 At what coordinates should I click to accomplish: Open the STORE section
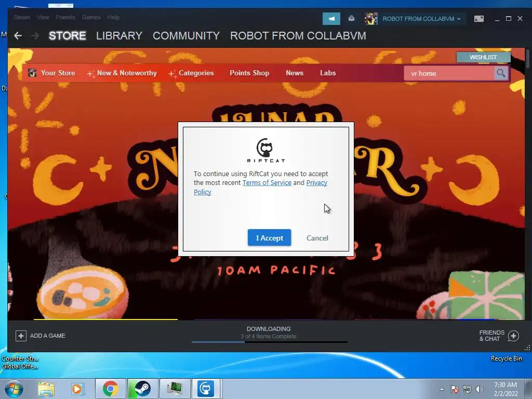(67, 36)
